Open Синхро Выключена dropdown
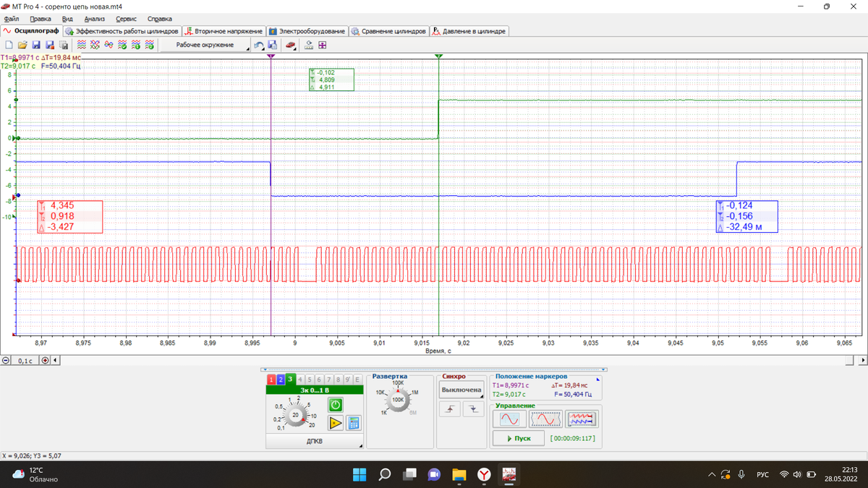The image size is (868, 488). [x=461, y=390]
